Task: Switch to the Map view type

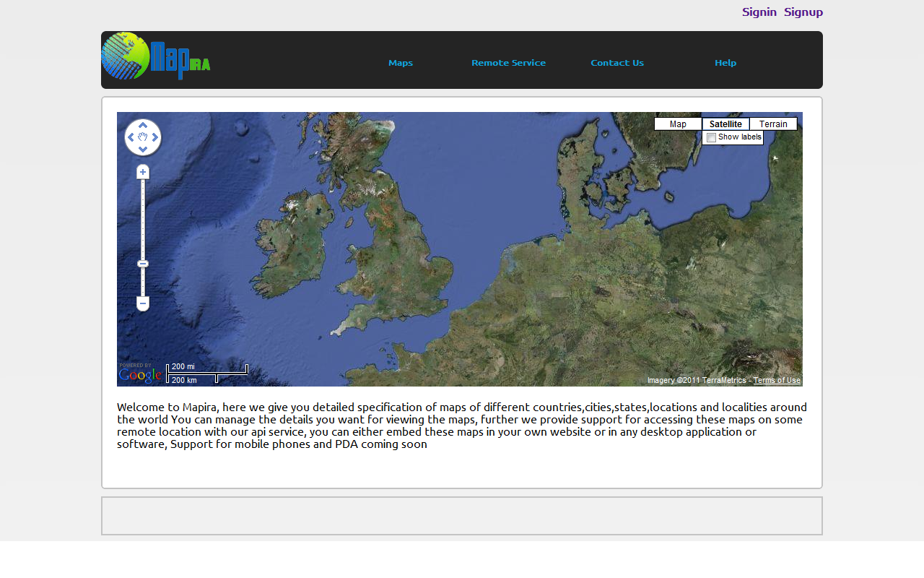Action: [x=678, y=124]
